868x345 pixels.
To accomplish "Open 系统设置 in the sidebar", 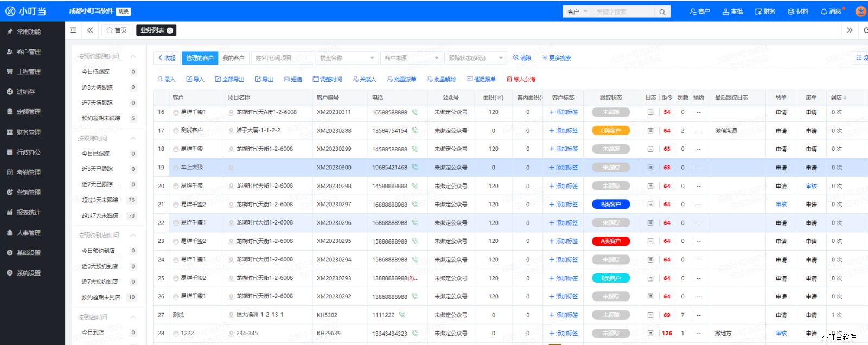I will point(29,273).
